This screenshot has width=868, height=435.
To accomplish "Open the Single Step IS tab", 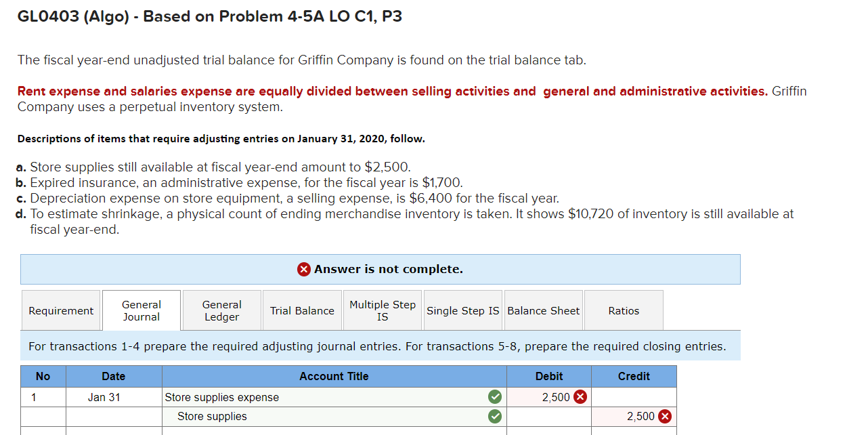I will coord(462,310).
